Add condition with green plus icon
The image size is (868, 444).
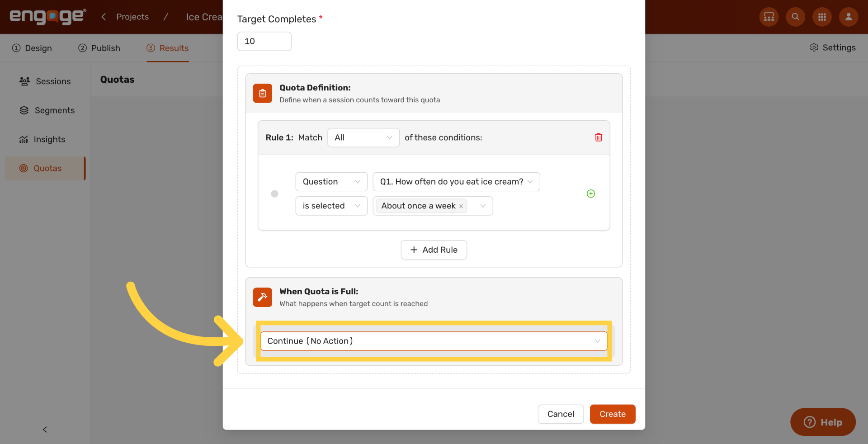(x=591, y=194)
